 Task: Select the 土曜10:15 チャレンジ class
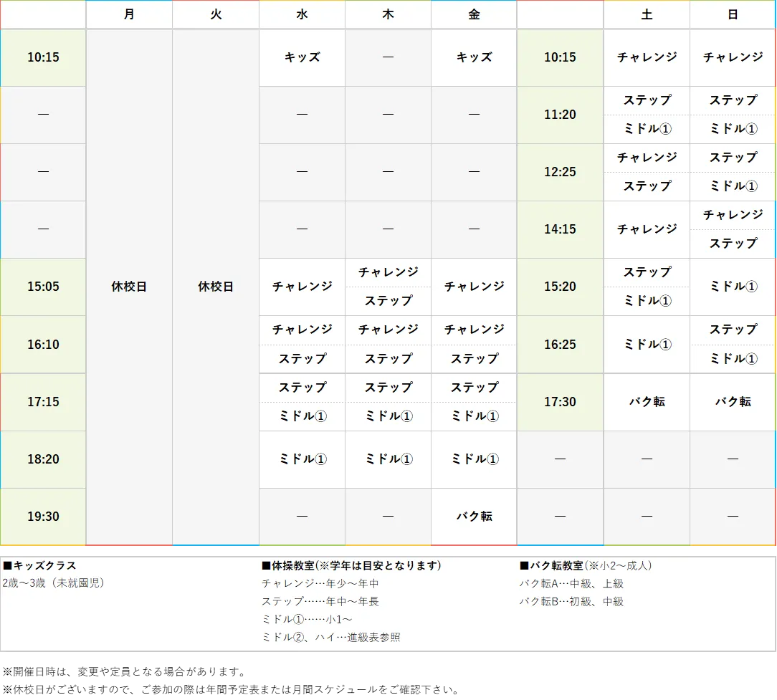[646, 57]
